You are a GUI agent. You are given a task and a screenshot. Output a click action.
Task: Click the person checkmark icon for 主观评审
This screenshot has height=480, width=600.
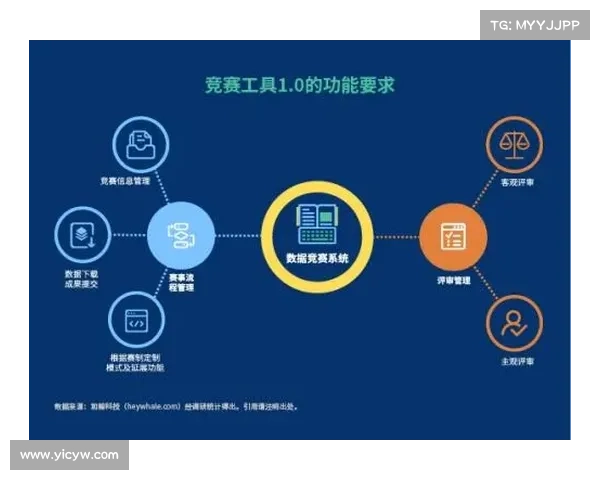point(514,324)
